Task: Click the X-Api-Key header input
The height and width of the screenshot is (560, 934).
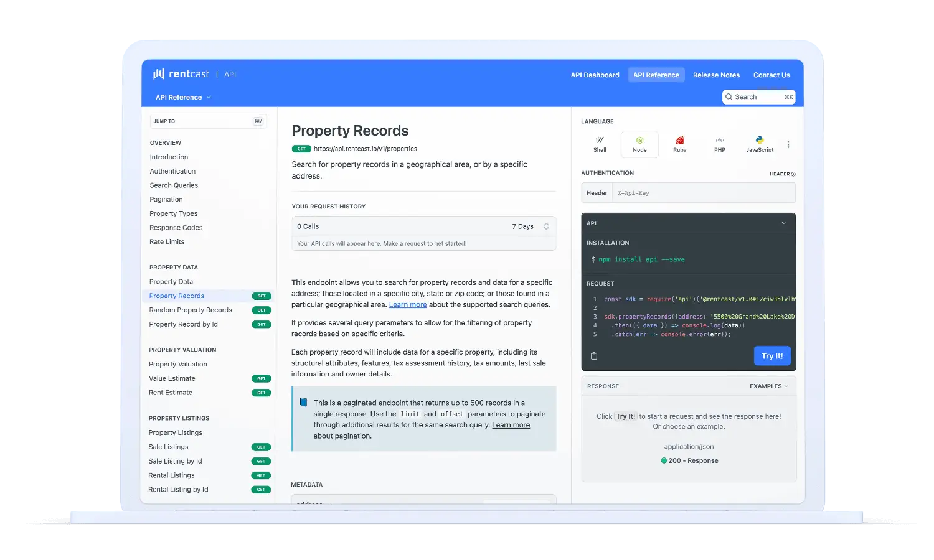Action: tap(704, 193)
